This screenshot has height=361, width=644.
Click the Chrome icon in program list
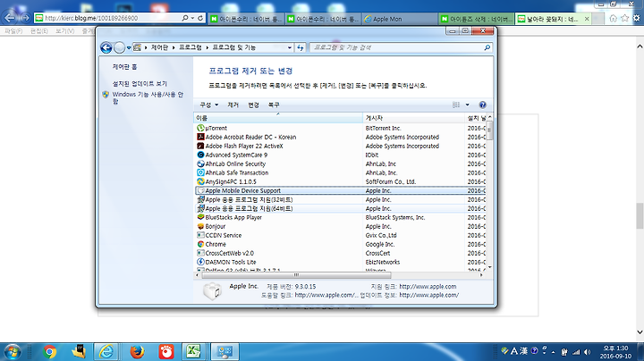pyautogui.click(x=200, y=244)
